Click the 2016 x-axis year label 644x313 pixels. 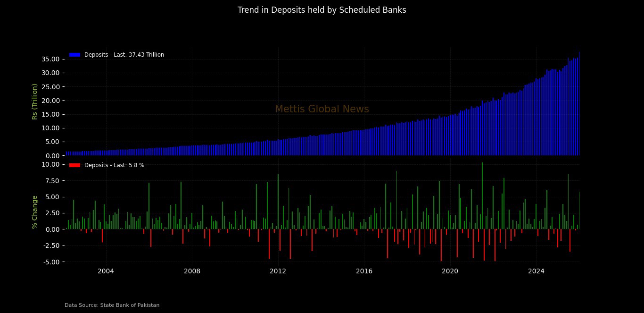(364, 271)
